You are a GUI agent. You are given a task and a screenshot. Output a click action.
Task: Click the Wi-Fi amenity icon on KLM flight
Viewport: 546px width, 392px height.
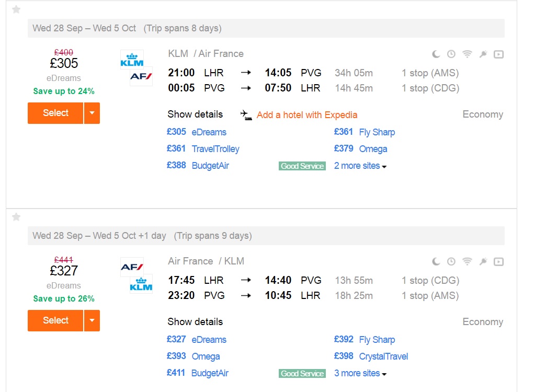(x=467, y=54)
